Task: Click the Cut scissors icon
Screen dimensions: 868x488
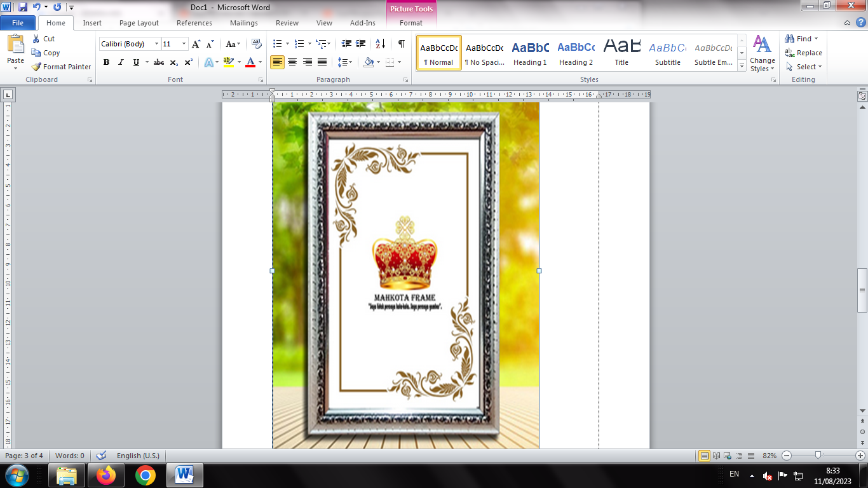Action: [36, 39]
